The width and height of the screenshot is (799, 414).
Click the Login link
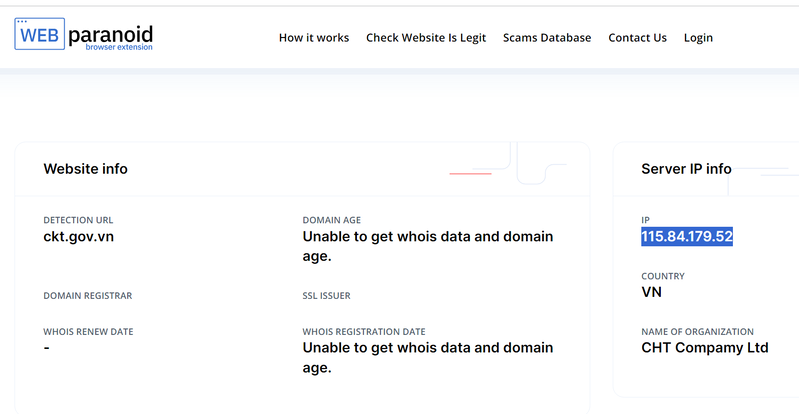pos(698,38)
